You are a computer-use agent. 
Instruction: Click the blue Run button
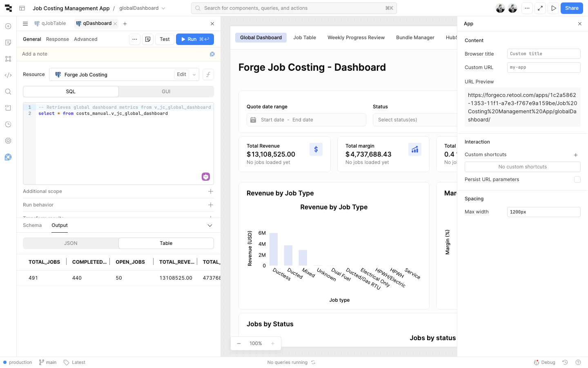click(195, 39)
